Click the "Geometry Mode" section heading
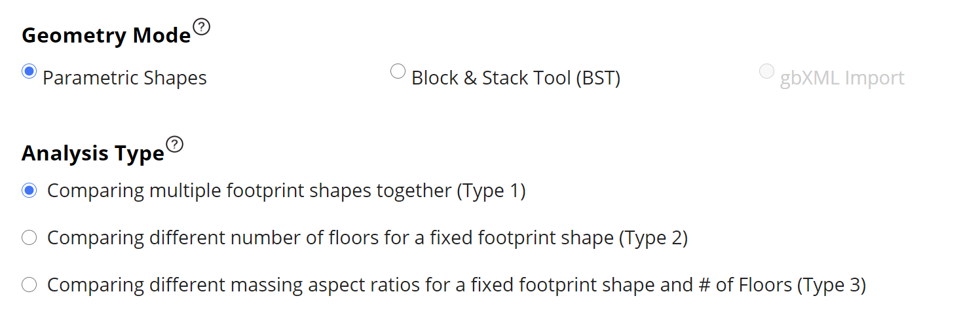 106,35
